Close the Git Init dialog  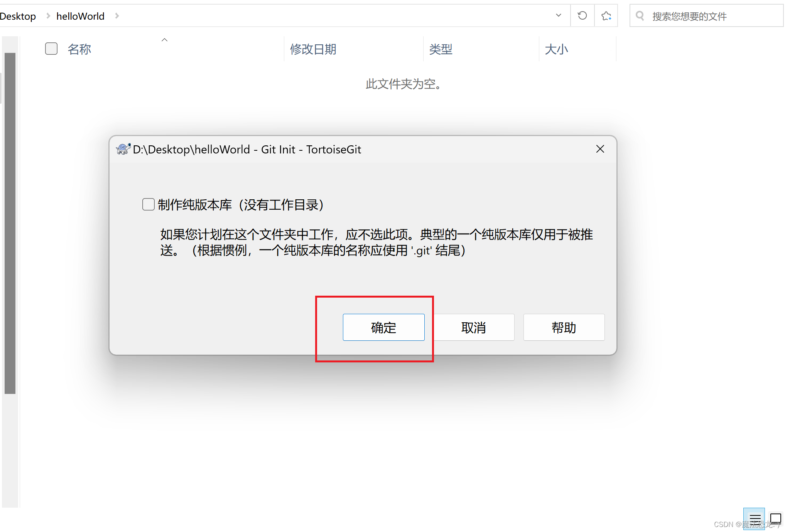click(x=600, y=149)
